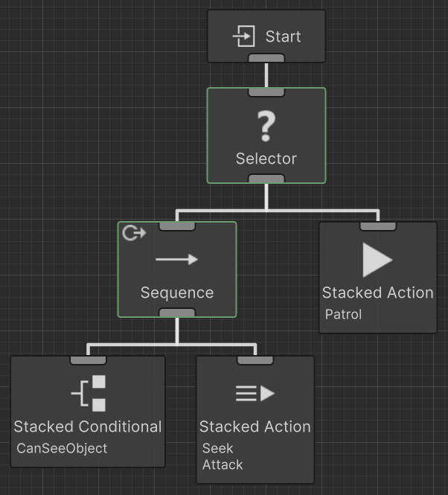Image resolution: width=448 pixels, height=495 pixels.
Task: Select the Seek task in Stacked Action
Action: point(218,448)
